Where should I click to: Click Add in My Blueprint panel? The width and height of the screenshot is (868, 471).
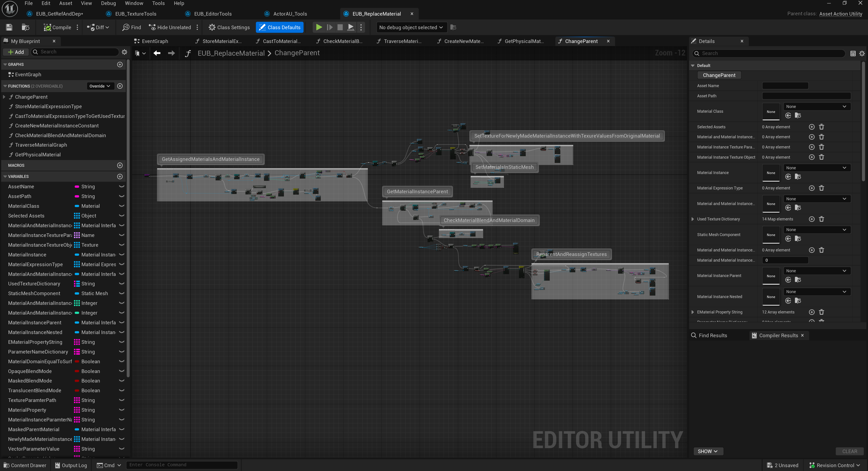pyautogui.click(x=16, y=52)
